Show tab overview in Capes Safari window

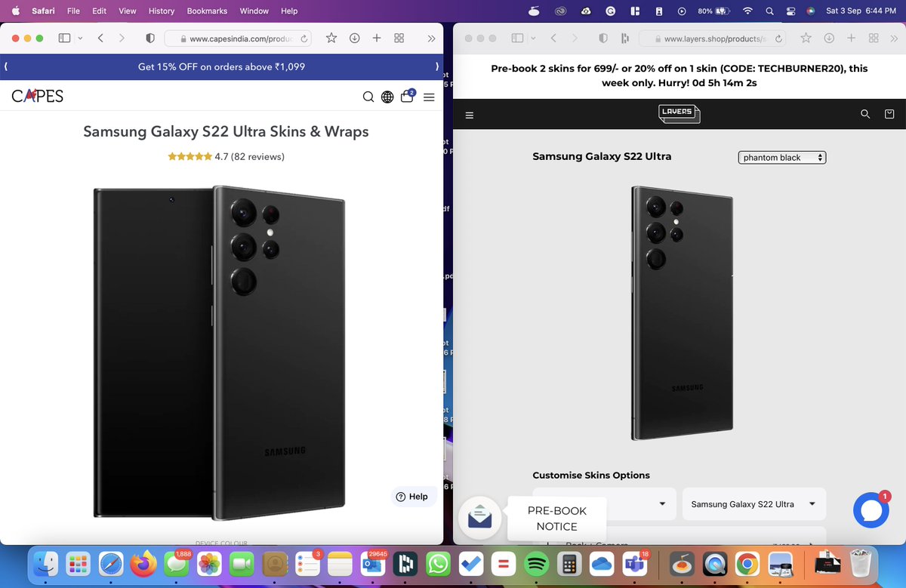(399, 38)
